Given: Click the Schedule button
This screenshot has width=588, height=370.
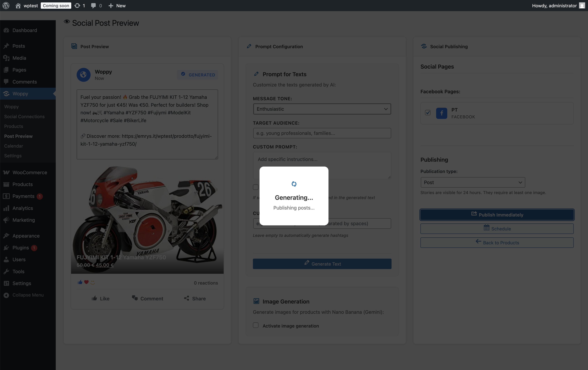Looking at the screenshot, I should coord(497,229).
